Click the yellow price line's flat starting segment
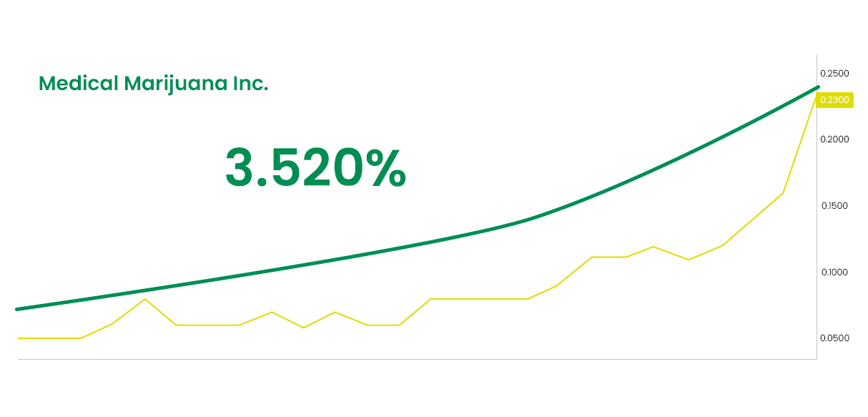The height and width of the screenshot is (417, 868). pos(49,338)
